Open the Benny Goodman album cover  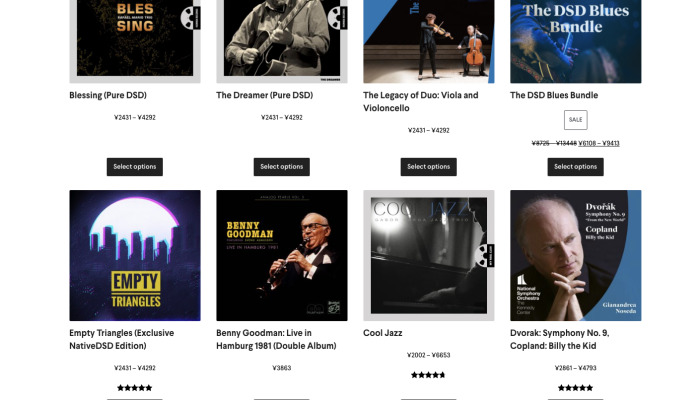coord(282,255)
